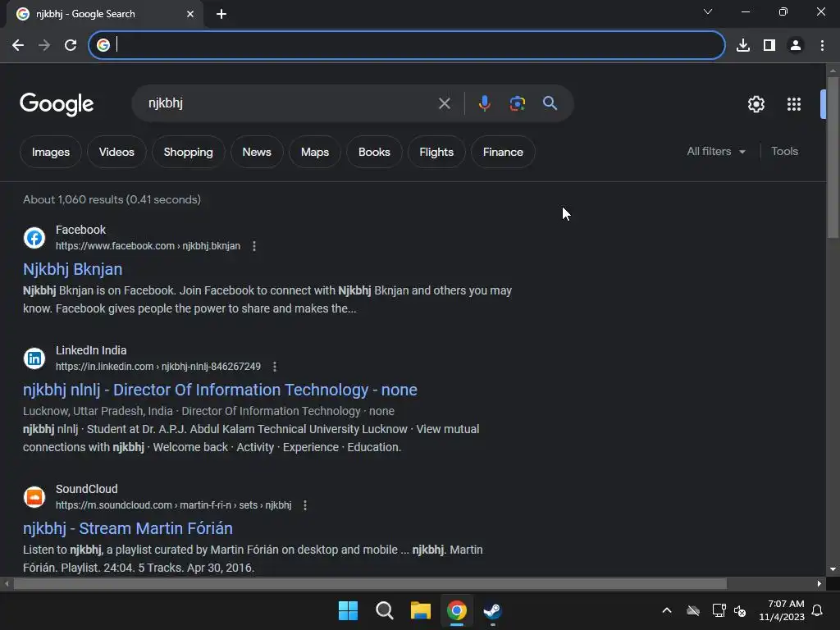
Task: Click the m.soundcloud.com result URL
Action: [174, 505]
